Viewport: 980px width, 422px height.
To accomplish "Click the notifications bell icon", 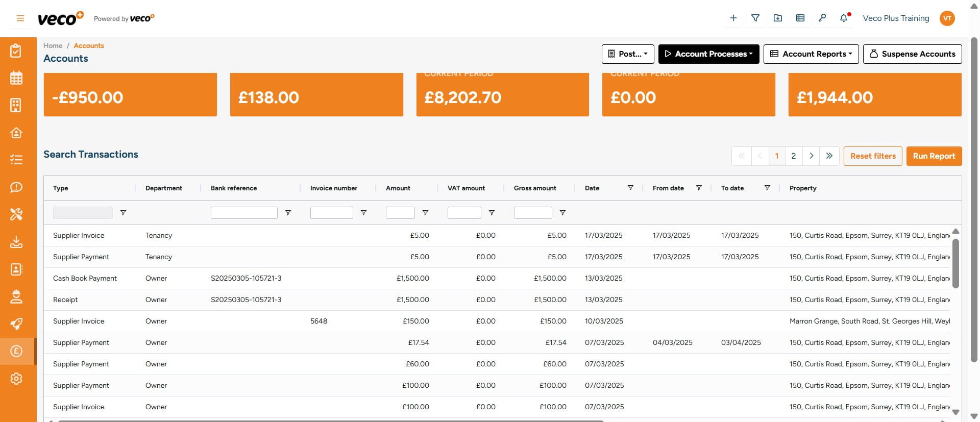I will (x=844, y=18).
